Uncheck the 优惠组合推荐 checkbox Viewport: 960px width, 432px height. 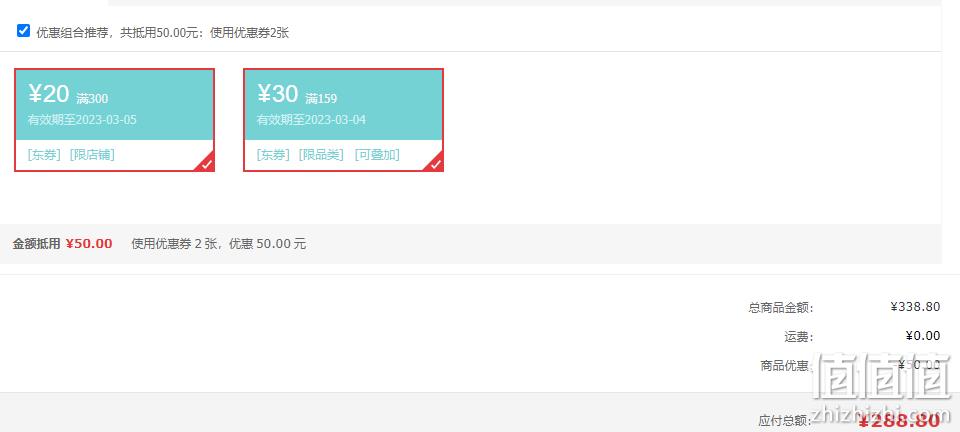[23, 31]
